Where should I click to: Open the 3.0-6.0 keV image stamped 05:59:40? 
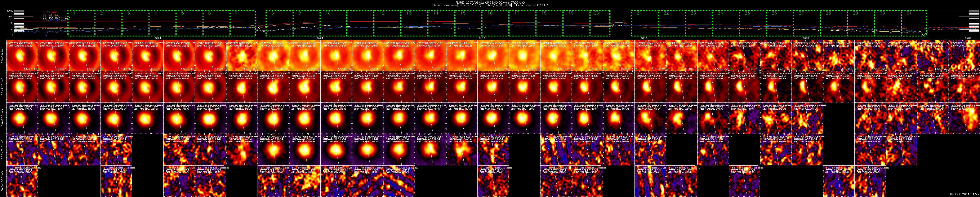pos(85,56)
